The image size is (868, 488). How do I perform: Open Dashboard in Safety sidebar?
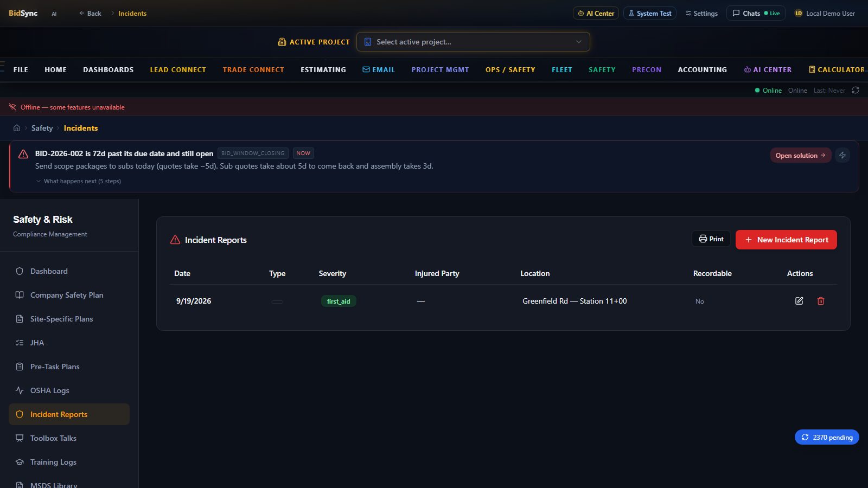click(x=69, y=271)
